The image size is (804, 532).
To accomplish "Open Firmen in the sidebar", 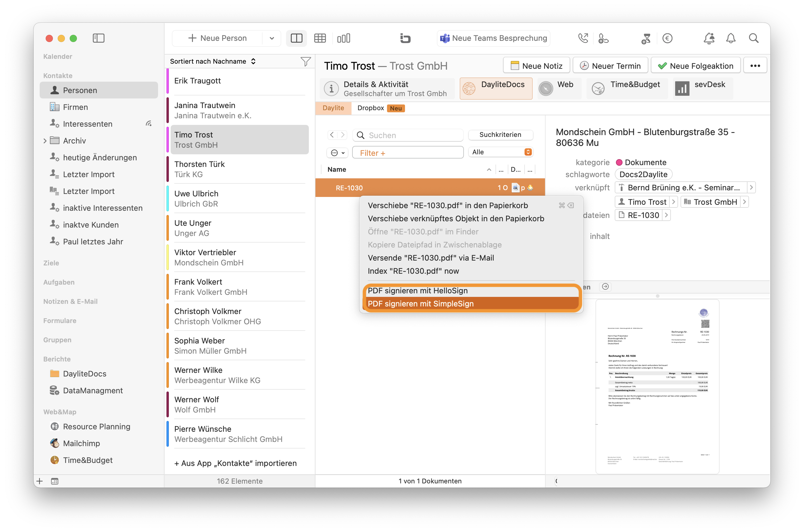I will point(99,107).
